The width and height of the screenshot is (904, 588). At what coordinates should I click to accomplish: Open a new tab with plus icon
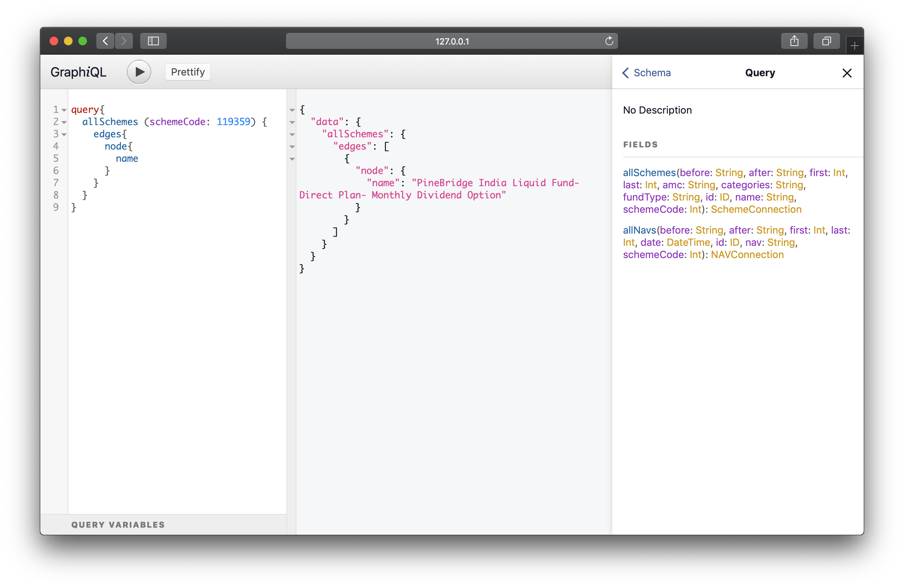pos(854,46)
